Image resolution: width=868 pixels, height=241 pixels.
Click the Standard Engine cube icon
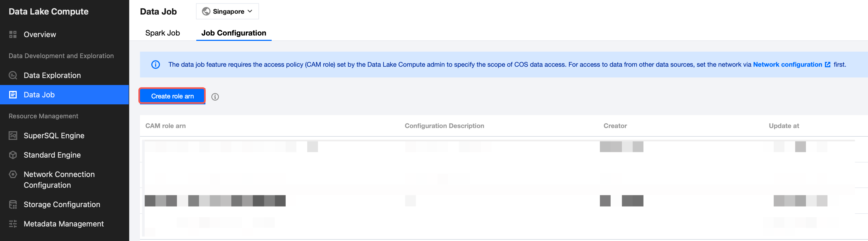(13, 155)
